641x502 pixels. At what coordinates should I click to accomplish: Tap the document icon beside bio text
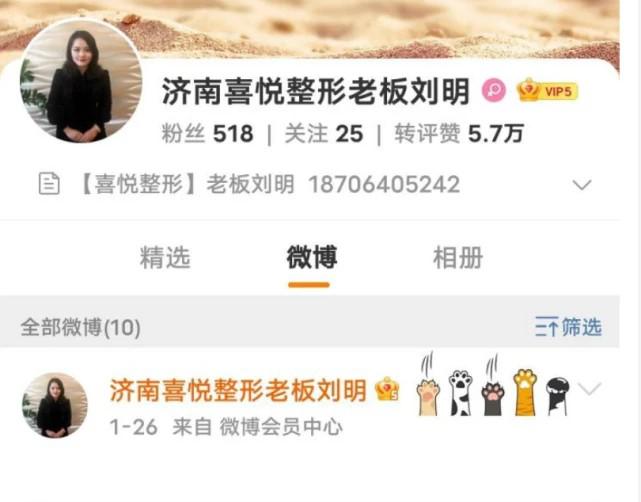click(x=49, y=184)
